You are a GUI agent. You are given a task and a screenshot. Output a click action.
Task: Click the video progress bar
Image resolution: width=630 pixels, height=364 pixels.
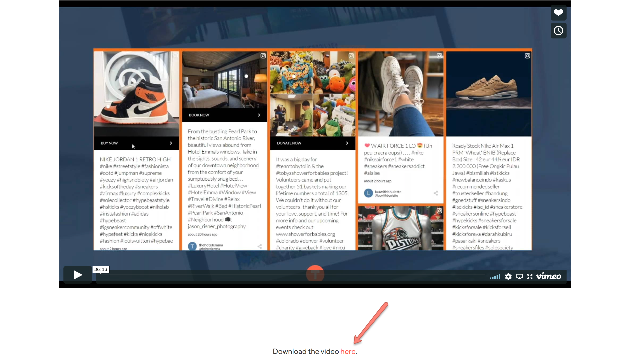coord(293,277)
